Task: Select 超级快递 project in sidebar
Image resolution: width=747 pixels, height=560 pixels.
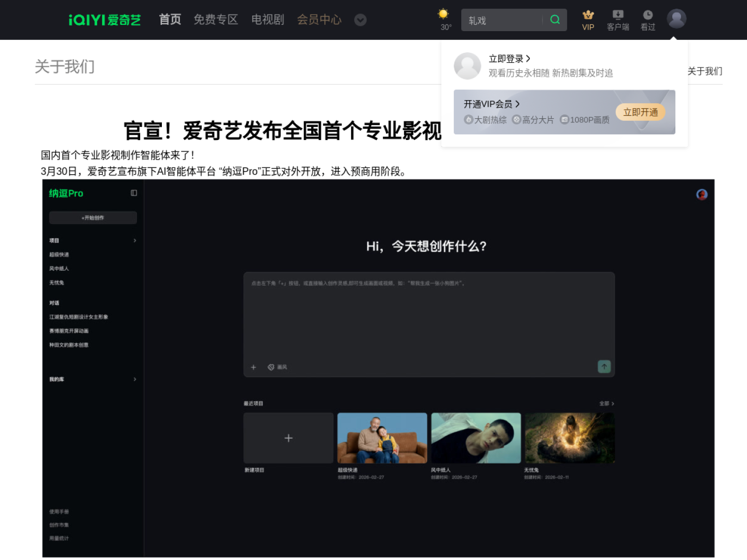Action: click(59, 255)
